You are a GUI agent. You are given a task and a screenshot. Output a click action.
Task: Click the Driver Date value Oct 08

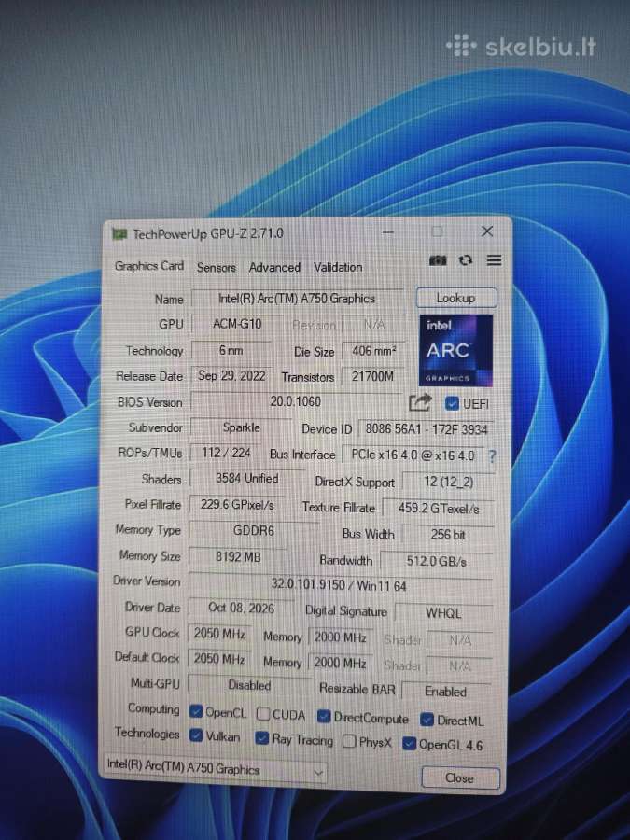tap(241, 608)
